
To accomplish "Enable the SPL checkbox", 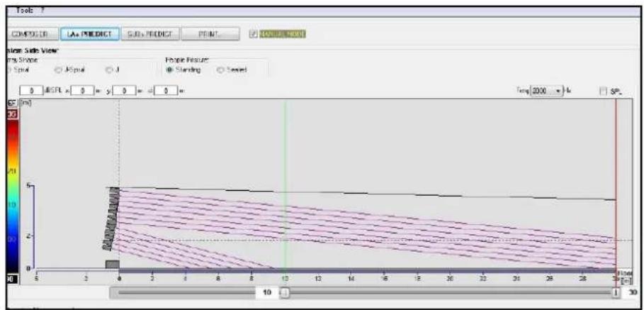I will click(604, 92).
